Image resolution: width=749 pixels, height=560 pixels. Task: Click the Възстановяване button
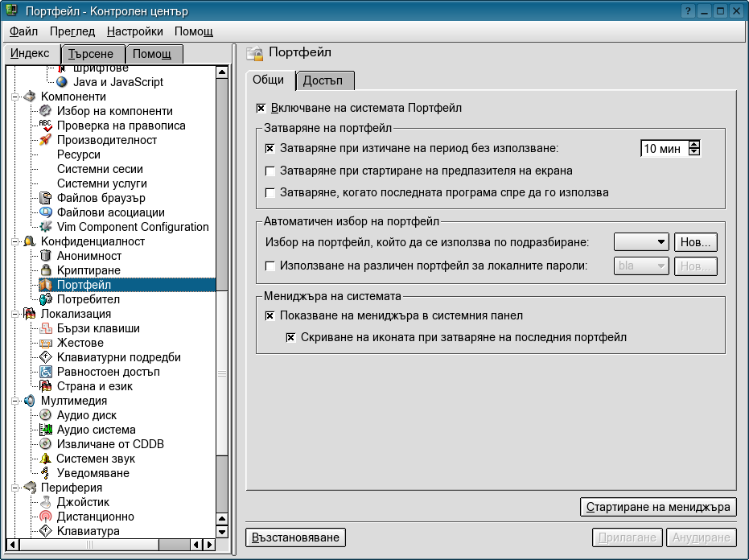point(295,537)
